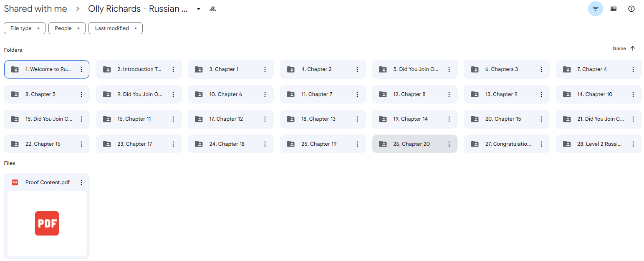Viewport: 644px width, 261px height.
Task: Open dropdown arrow next to Olly Richards folder title
Action: pyautogui.click(x=199, y=9)
